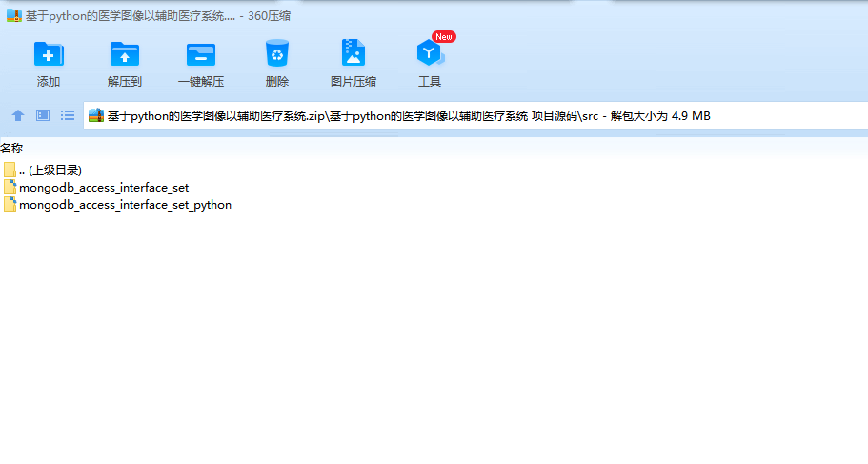Image resolution: width=868 pixels, height=464 pixels.
Task: Click the 解压到 (Extract to) icon
Action: (x=125, y=54)
